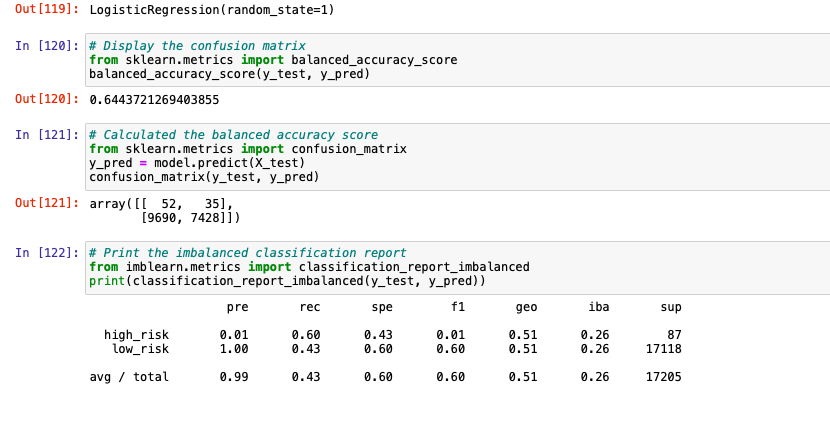The image size is (830, 432).
Task: Click the avg precision value 0.99
Action: tap(234, 377)
